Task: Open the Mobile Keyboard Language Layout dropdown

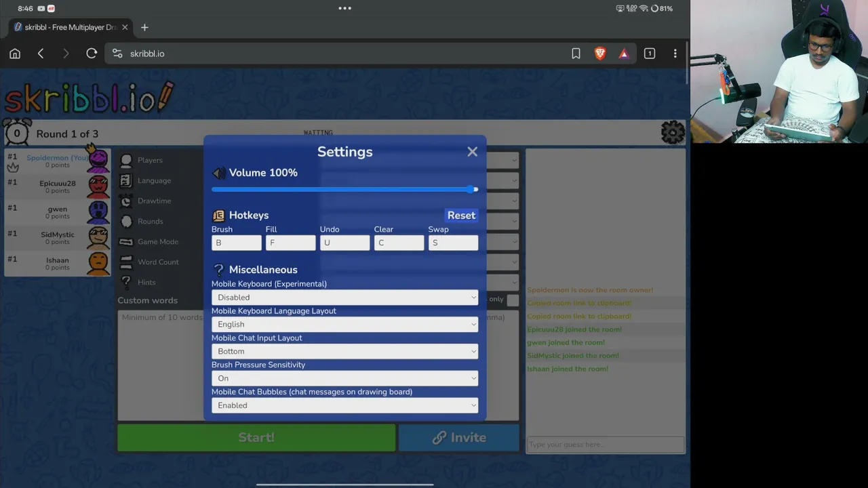Action: [344, 325]
